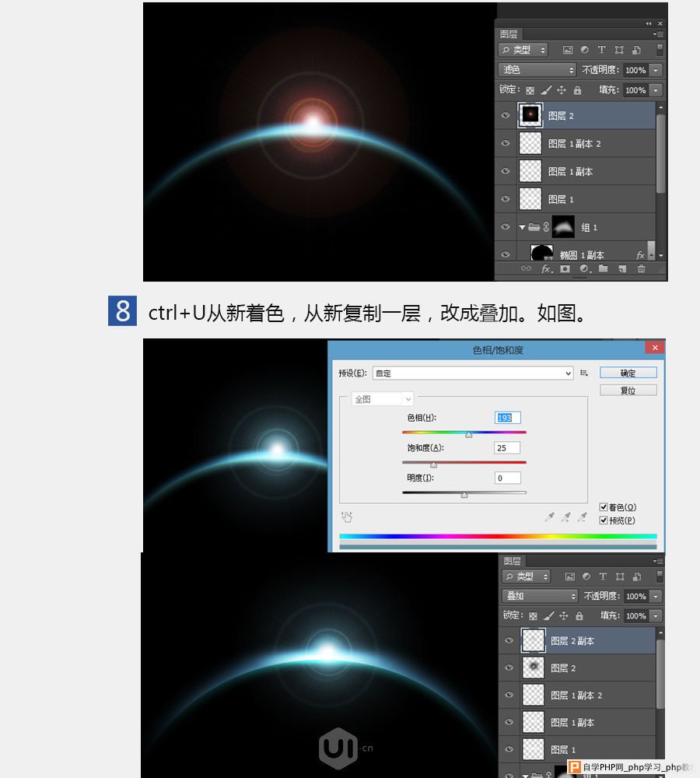Lock all padlock icon in 滤色 layers panel

[x=577, y=89]
